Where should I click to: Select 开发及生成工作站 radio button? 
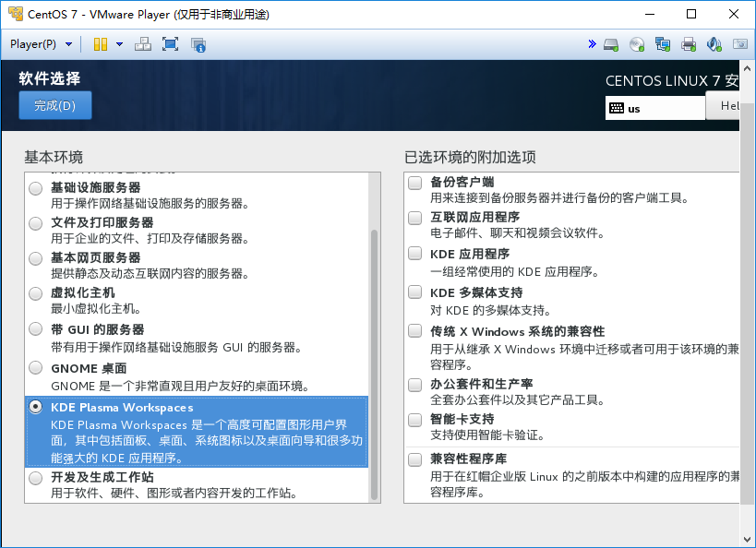36,478
